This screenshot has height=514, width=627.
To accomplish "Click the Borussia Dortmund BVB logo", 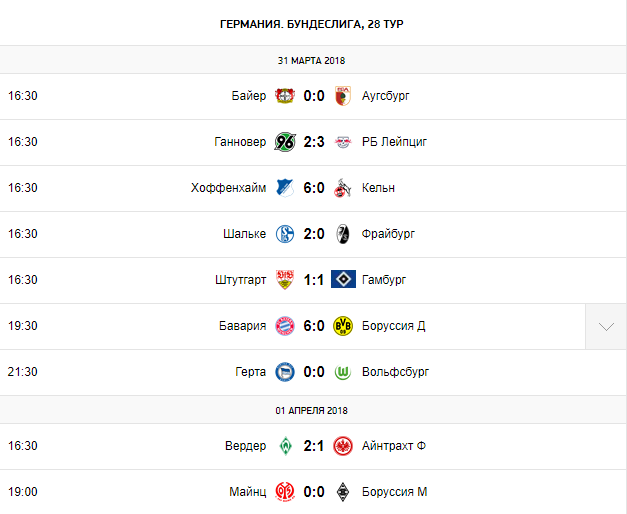I will click(344, 326).
